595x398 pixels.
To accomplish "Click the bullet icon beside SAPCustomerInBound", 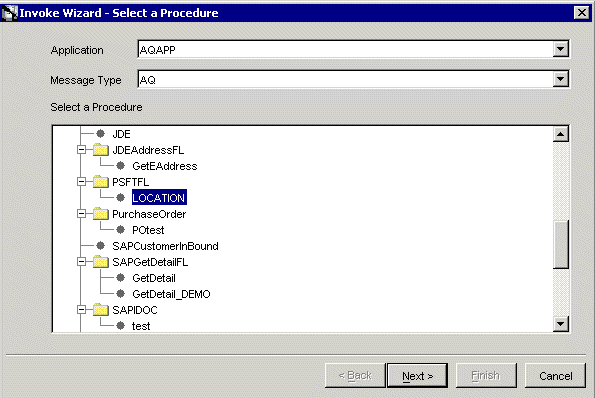I will point(101,246).
